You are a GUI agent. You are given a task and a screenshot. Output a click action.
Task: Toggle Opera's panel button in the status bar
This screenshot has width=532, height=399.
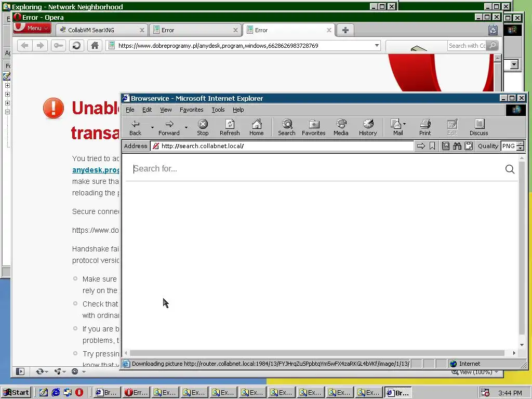pos(20,371)
